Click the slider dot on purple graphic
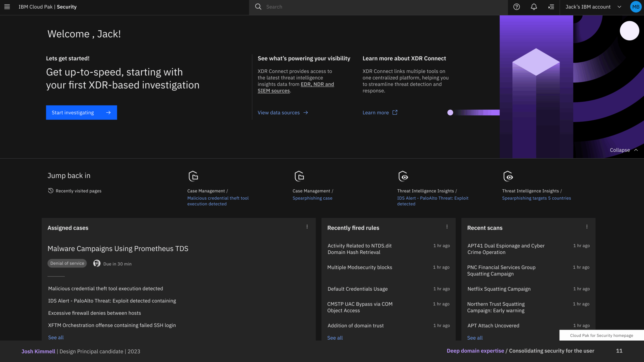644x362 pixels. (x=450, y=113)
